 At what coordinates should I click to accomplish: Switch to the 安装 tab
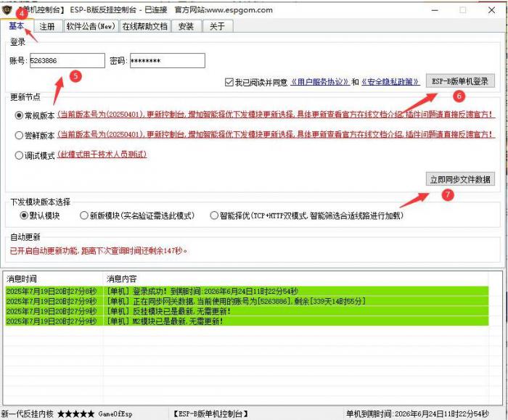tap(186, 26)
